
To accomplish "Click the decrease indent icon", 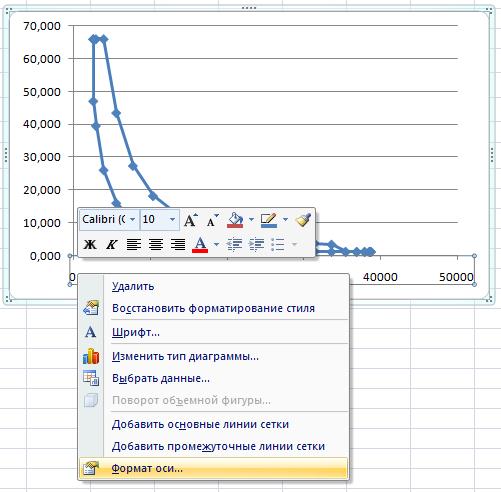I will tap(234, 245).
